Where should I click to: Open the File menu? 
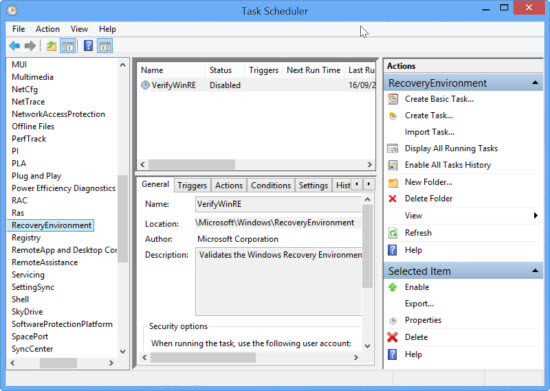tap(19, 29)
